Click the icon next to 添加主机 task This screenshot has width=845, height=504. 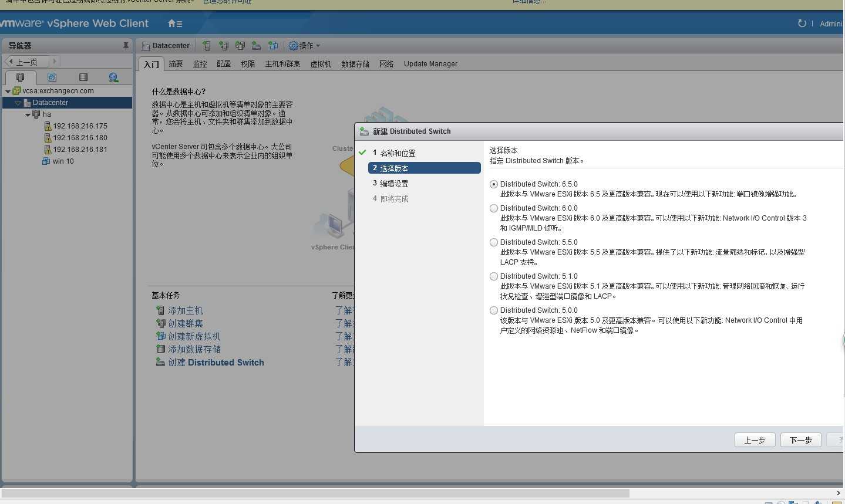pyautogui.click(x=160, y=310)
